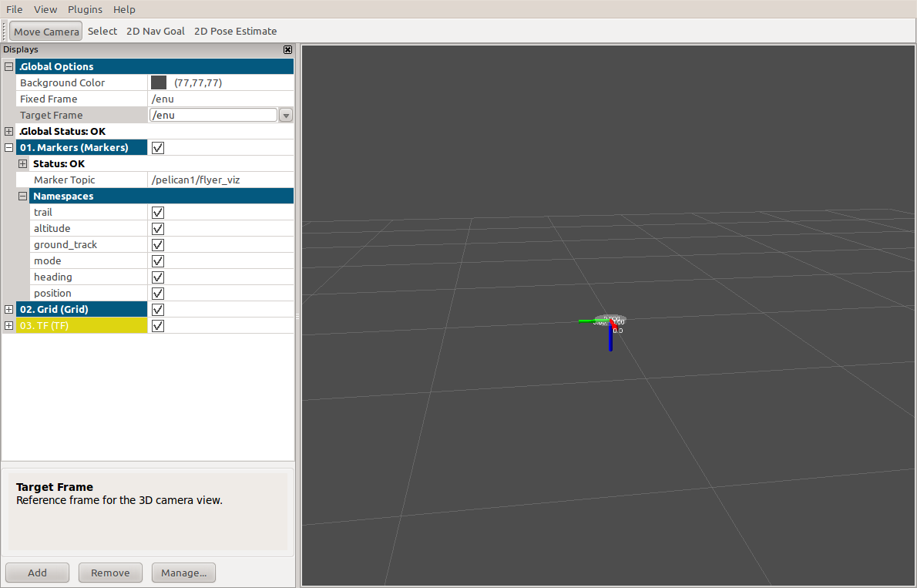Click the Background Color swatch
The width and height of the screenshot is (917, 588).
pos(159,82)
